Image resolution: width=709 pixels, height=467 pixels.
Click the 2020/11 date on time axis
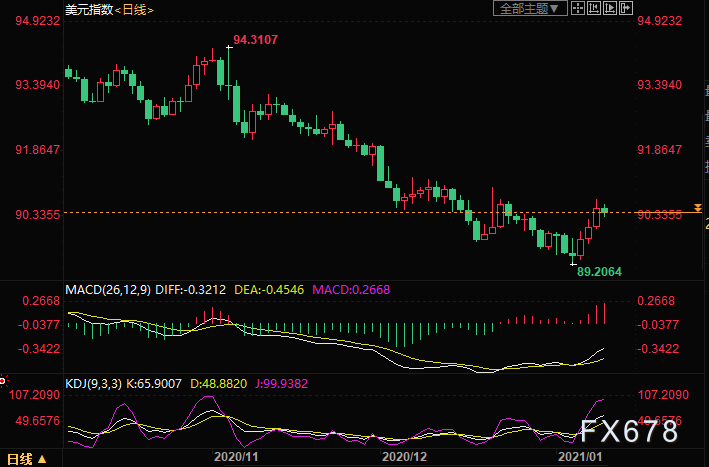(x=237, y=456)
